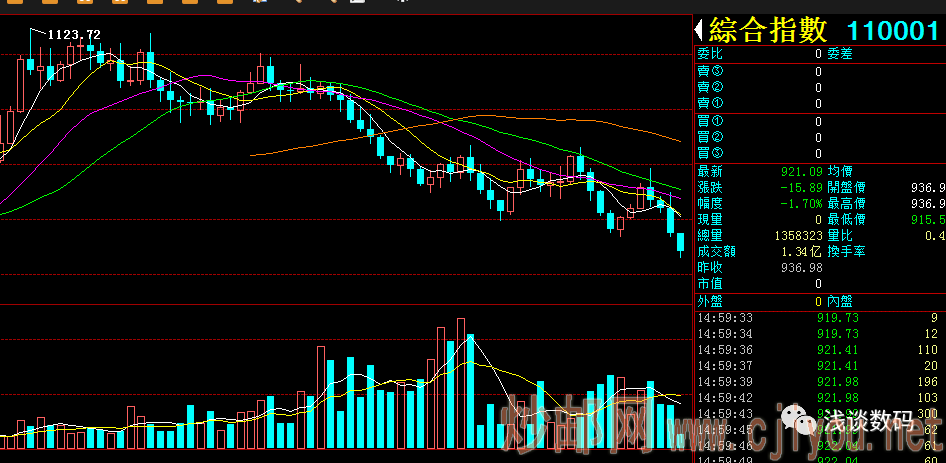The height and width of the screenshot is (463, 946).
Task: Click the collapse arrow beside 綜合指數
Action: point(701,30)
